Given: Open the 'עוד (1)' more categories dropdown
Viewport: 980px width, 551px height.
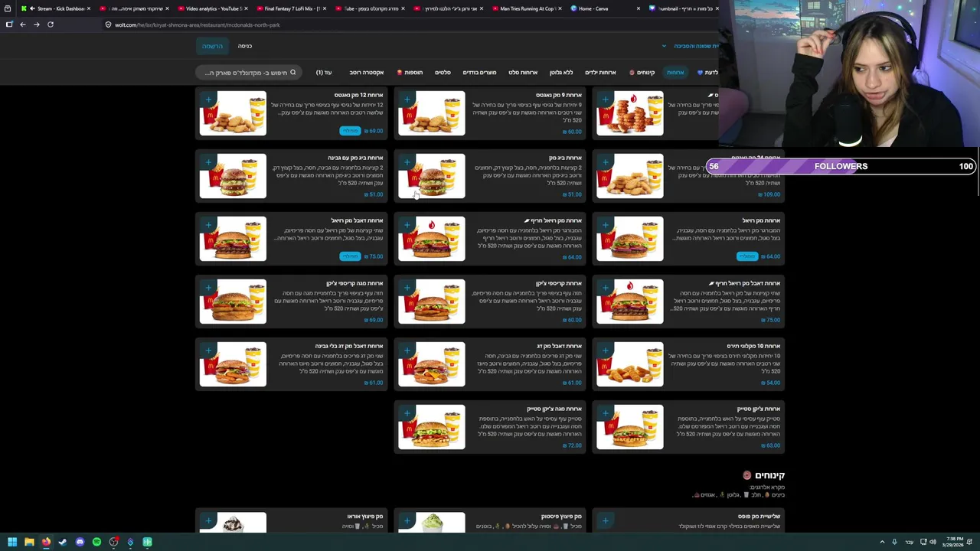Looking at the screenshot, I should [324, 73].
